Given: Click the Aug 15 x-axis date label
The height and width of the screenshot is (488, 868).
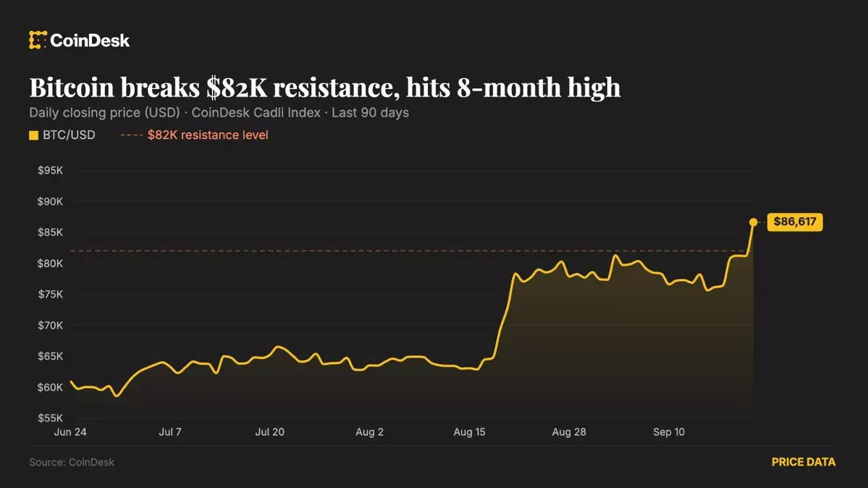Looking at the screenshot, I should pos(469,432).
